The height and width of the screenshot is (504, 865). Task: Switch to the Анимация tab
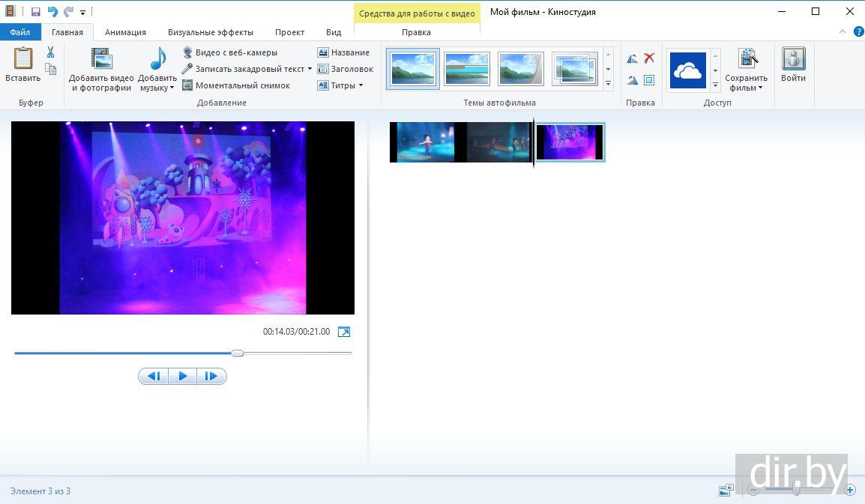point(125,32)
